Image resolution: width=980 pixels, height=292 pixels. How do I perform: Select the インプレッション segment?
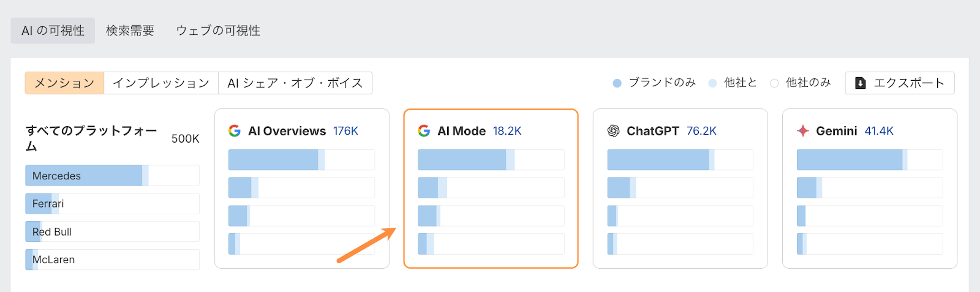[161, 83]
